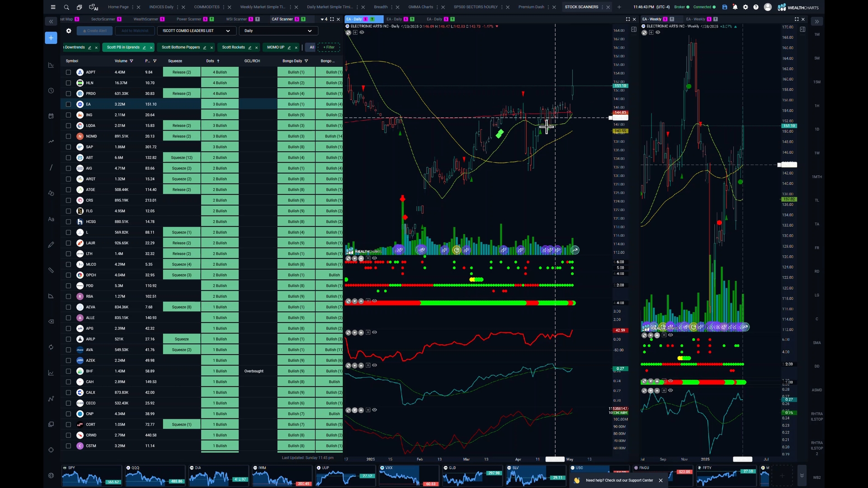
Task: Open the search magnifier in top bar
Action: [x=66, y=7]
